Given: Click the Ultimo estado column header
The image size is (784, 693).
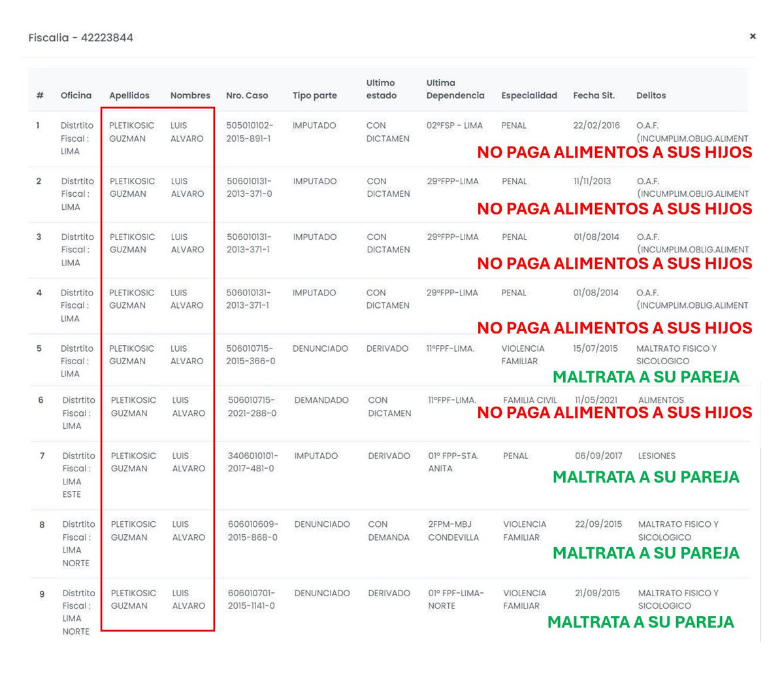Looking at the screenshot, I should pyautogui.click(x=382, y=89).
